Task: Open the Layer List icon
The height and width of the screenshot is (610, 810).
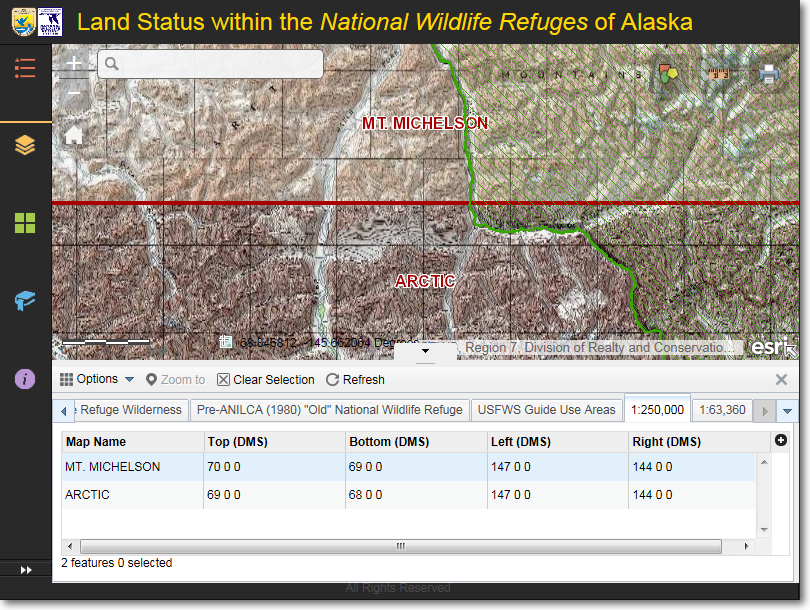Action: tap(25, 146)
